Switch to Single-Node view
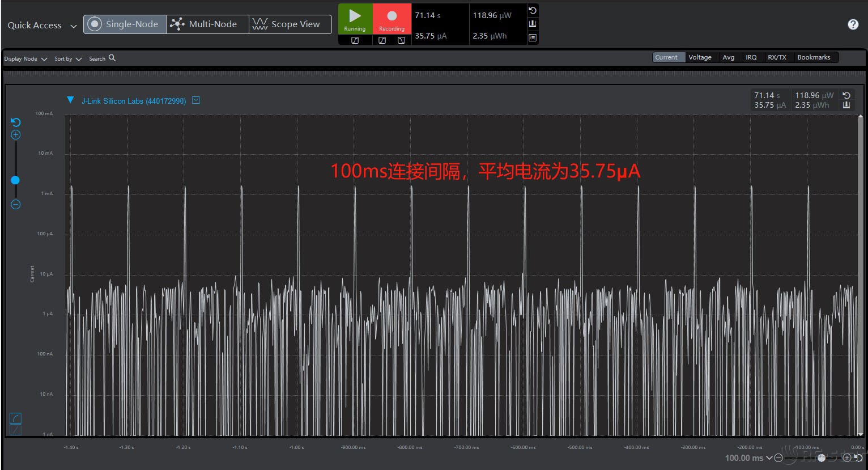This screenshot has width=868, height=470. 125,24
